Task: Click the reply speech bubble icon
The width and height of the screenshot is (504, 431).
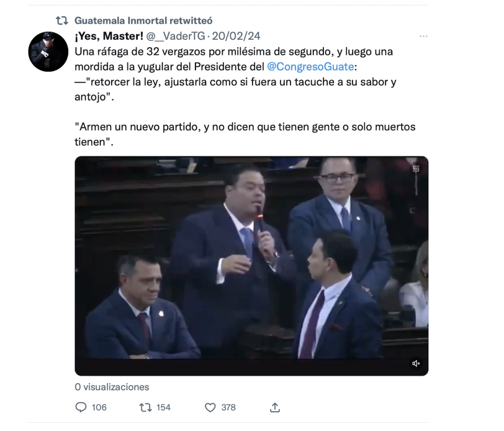Action: (81, 407)
